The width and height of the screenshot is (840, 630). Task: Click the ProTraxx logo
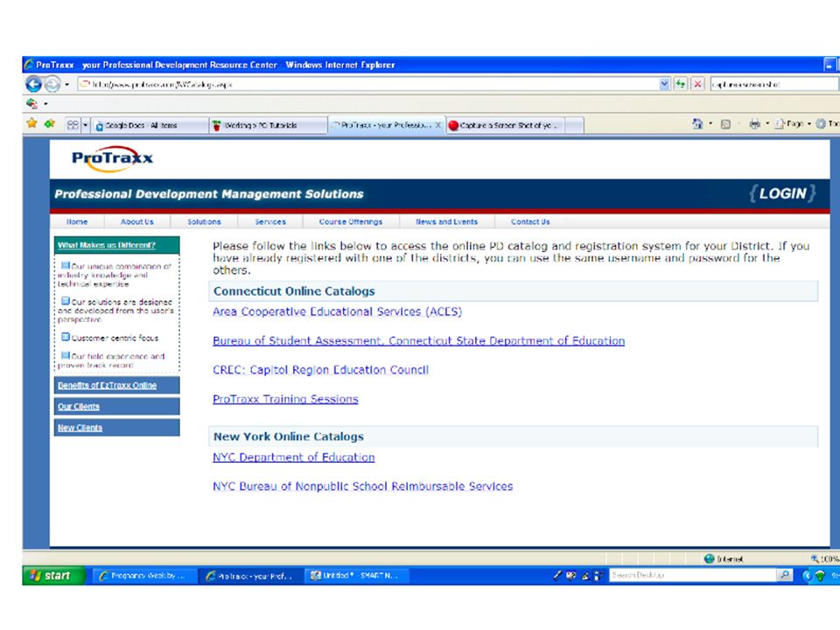click(x=113, y=158)
